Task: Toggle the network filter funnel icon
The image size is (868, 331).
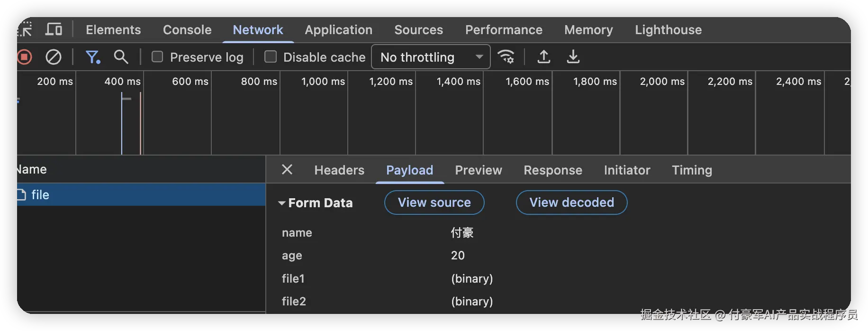Action: (x=93, y=57)
